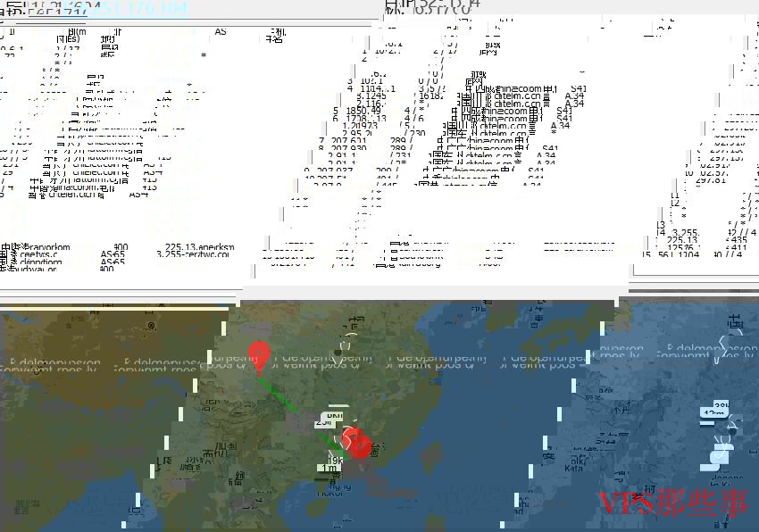This screenshot has height=532, width=759.
Task: Click the first AS65 row in left table
Action: point(113,254)
